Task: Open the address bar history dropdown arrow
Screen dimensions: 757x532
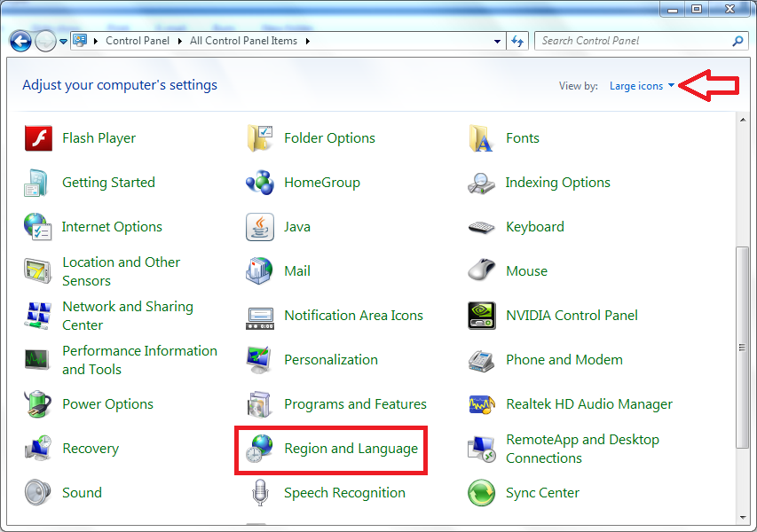Action: (x=497, y=41)
